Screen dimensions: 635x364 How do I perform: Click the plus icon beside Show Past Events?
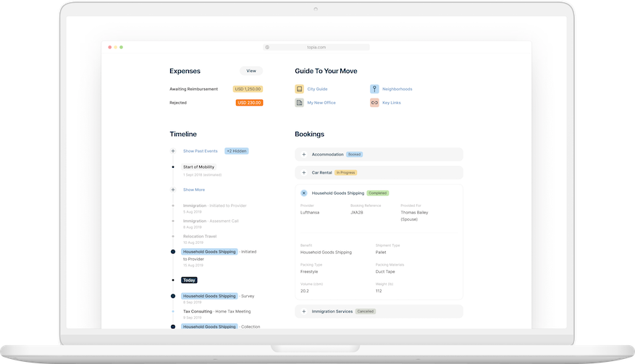pos(173,151)
